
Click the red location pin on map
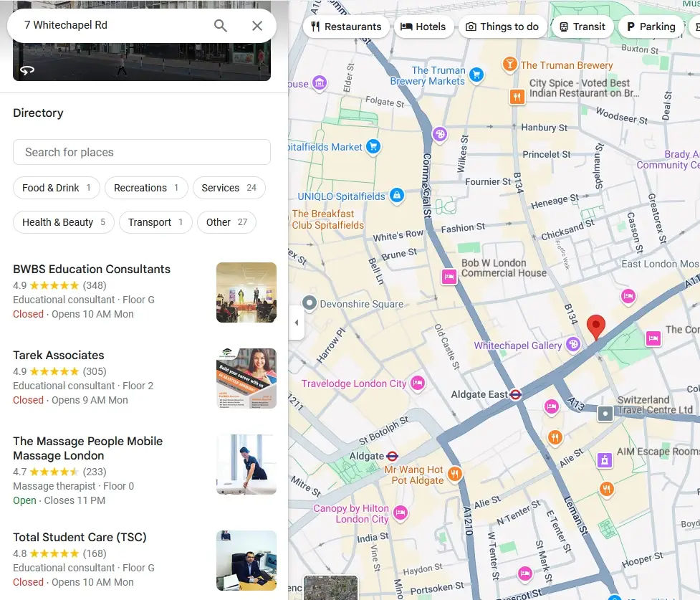(x=595, y=326)
